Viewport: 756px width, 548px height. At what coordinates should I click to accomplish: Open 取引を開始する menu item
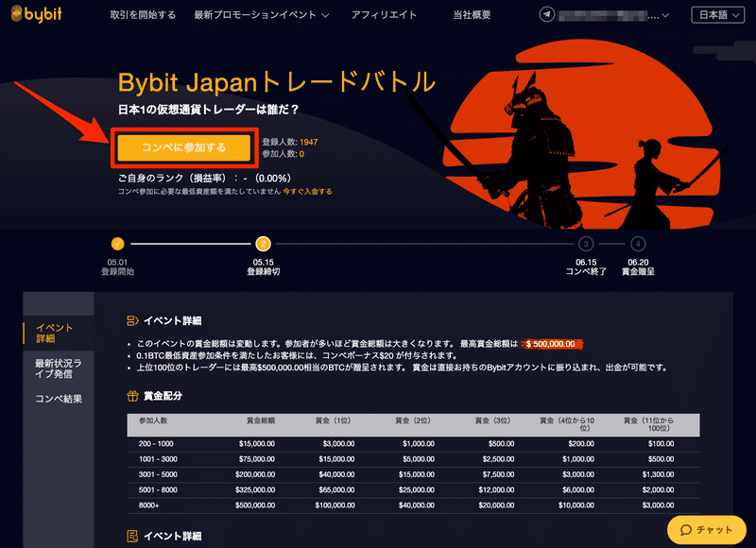(143, 15)
